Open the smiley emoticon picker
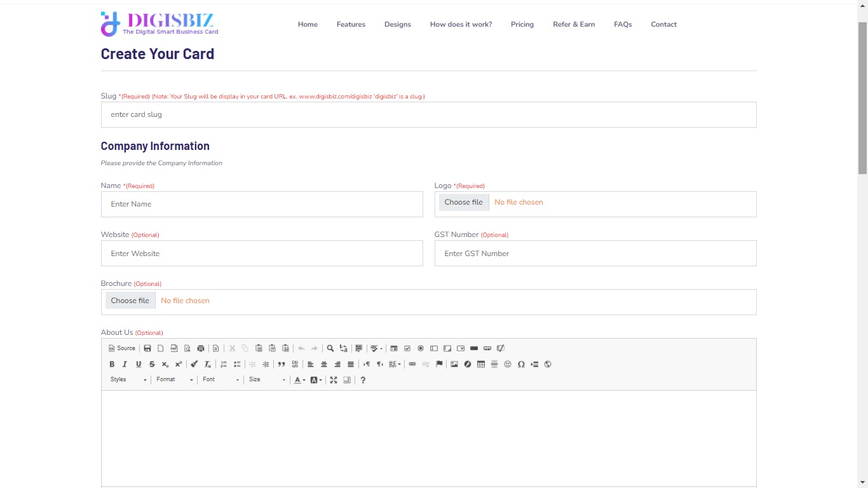868x488 pixels. 508,364
